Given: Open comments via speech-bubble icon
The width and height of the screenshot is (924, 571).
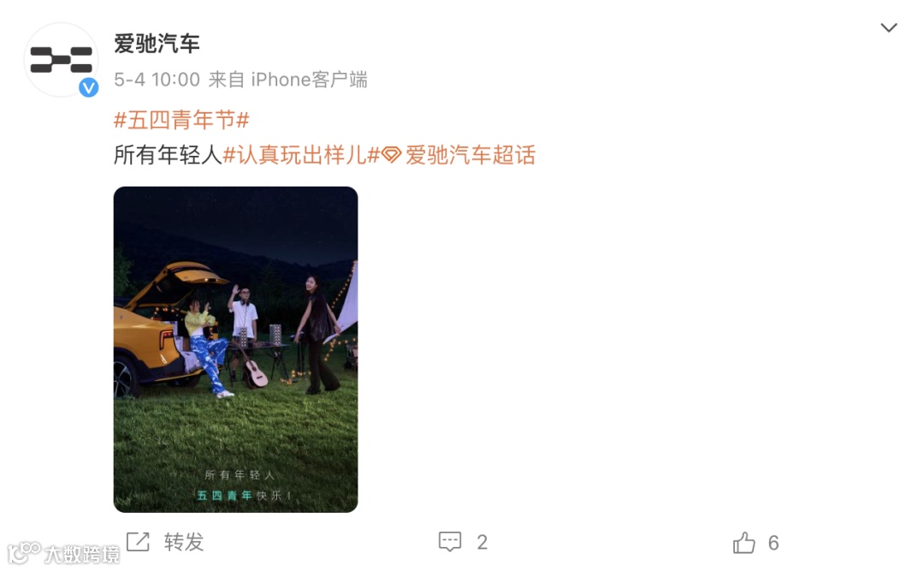Looking at the screenshot, I should pos(450,542).
